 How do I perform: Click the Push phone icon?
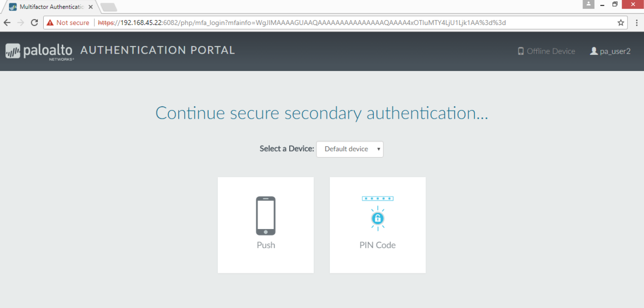tap(266, 216)
